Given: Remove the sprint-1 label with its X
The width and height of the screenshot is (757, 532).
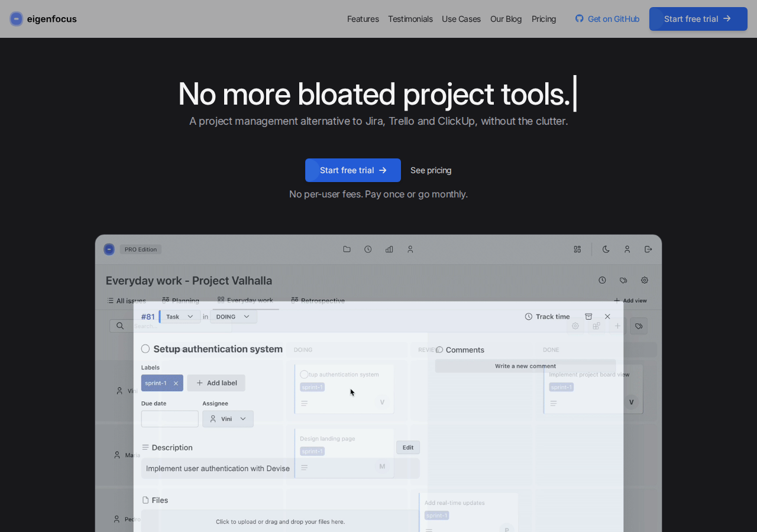Looking at the screenshot, I should point(176,383).
